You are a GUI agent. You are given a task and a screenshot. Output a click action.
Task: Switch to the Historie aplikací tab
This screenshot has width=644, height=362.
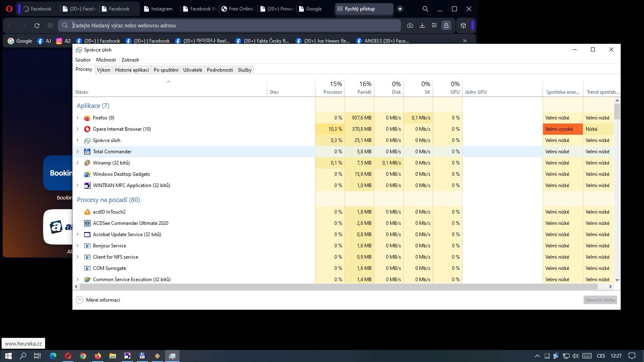(132, 70)
